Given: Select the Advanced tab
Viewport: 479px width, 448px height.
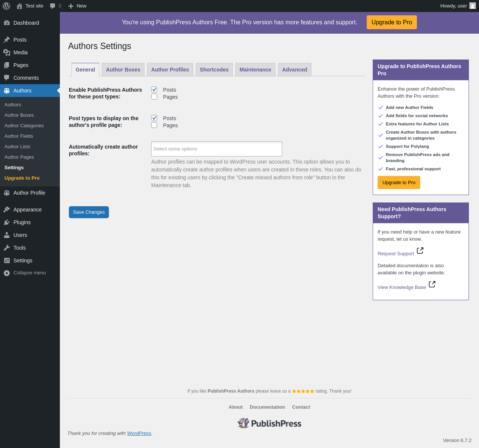Looking at the screenshot, I should click(x=295, y=70).
